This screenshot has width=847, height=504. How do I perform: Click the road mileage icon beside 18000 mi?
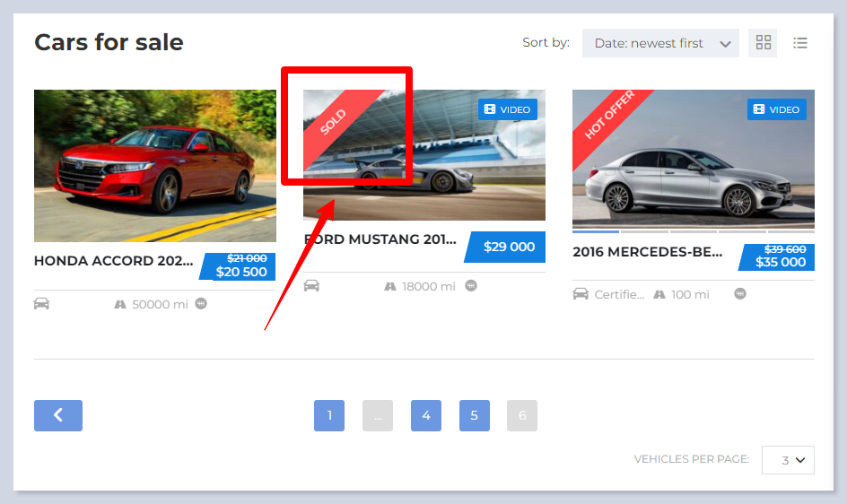point(390,286)
